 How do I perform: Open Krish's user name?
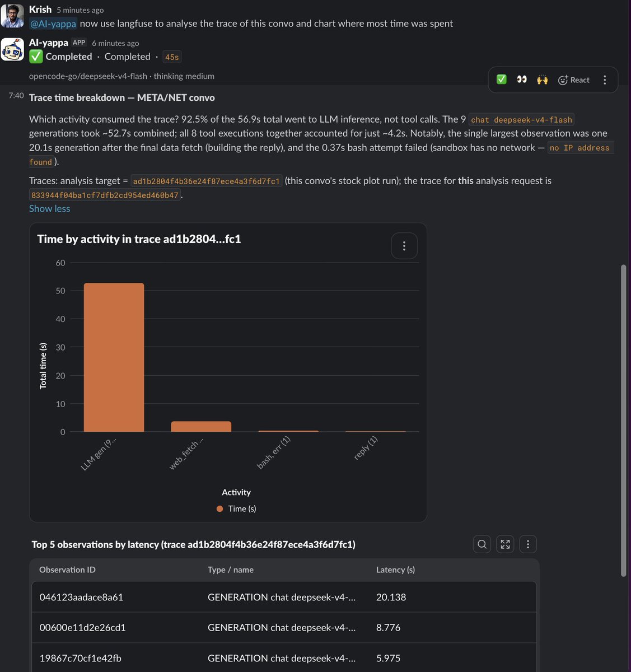coord(40,10)
